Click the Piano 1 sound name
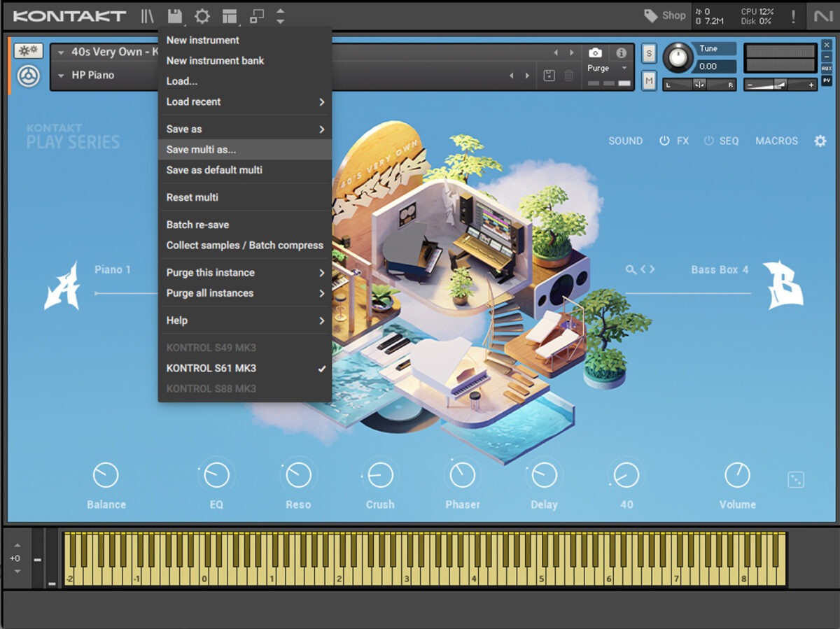Image resolution: width=840 pixels, height=629 pixels. coord(113,269)
